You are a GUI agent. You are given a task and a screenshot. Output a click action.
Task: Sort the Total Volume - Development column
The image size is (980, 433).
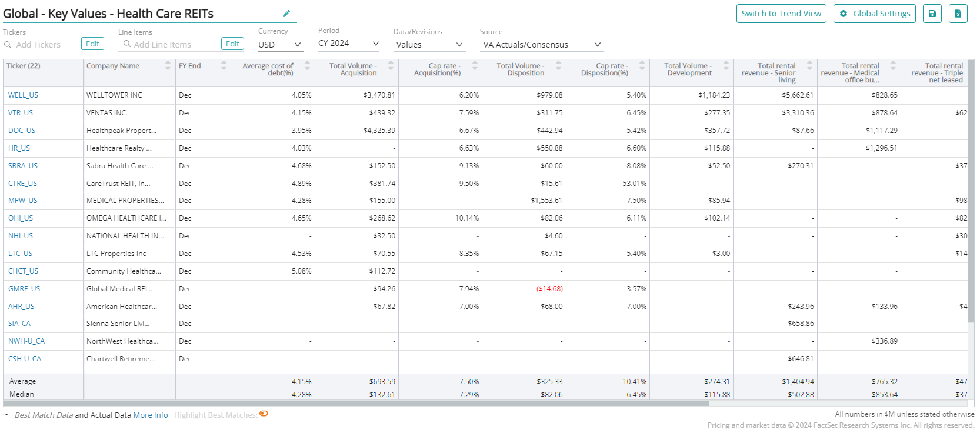tap(726, 66)
